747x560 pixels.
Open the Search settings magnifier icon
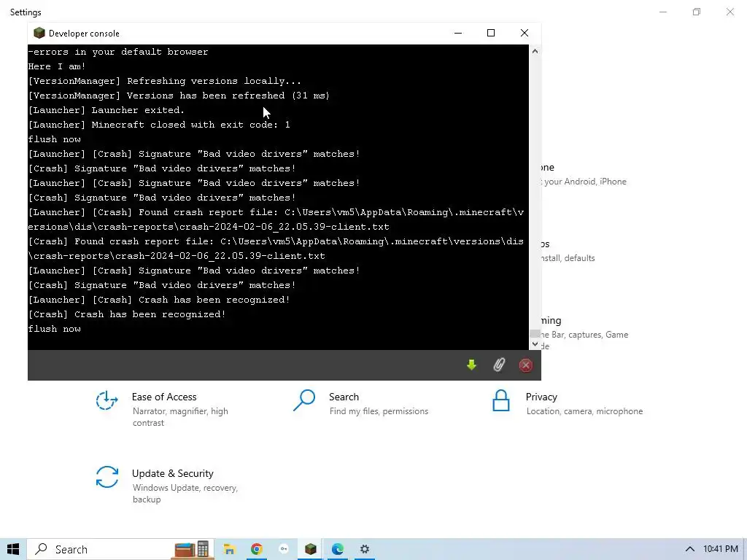304,400
